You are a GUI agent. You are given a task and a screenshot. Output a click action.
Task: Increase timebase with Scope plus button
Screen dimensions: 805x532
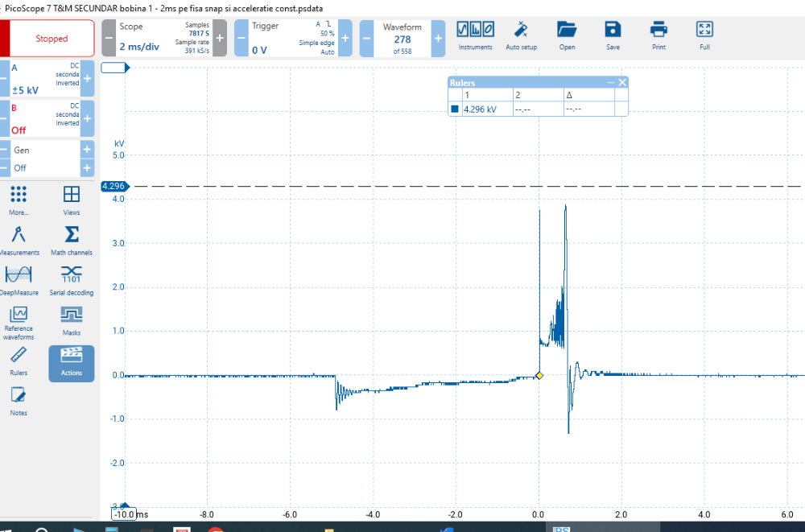click(x=220, y=39)
